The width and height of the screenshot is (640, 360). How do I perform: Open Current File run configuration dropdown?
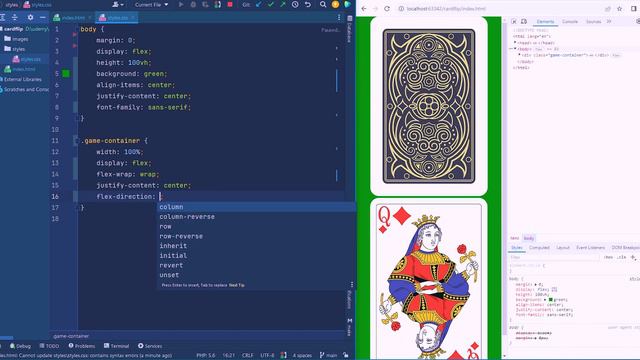click(x=151, y=4)
